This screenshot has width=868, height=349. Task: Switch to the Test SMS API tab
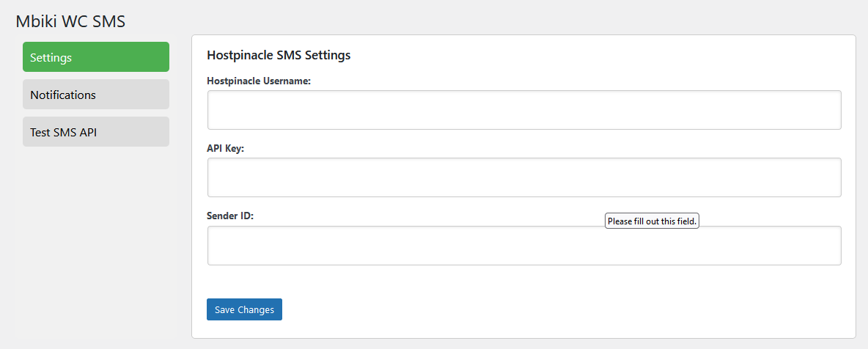click(96, 132)
